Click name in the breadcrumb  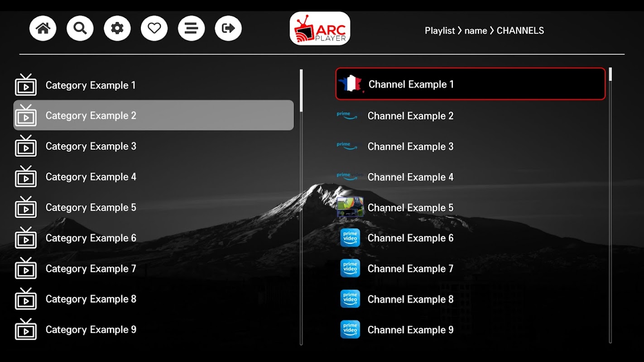[476, 30]
